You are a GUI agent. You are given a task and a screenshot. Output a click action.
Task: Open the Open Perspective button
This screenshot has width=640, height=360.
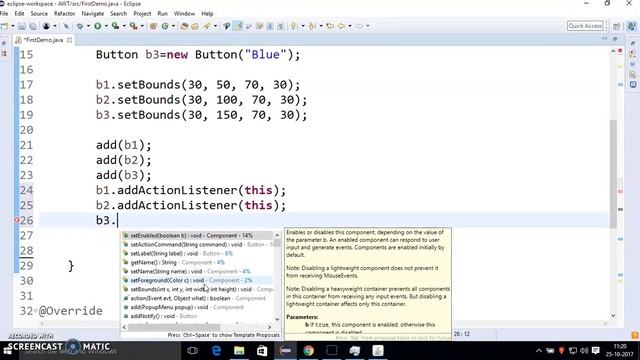617,26
